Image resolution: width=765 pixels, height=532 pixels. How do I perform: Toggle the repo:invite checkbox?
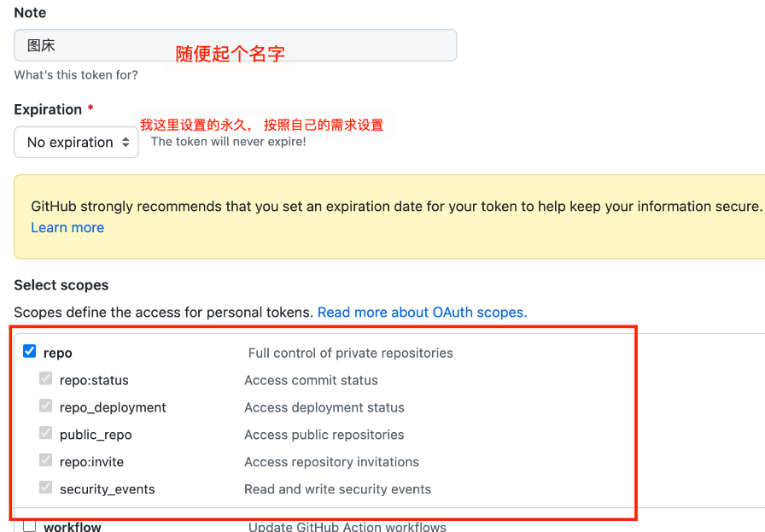point(45,460)
